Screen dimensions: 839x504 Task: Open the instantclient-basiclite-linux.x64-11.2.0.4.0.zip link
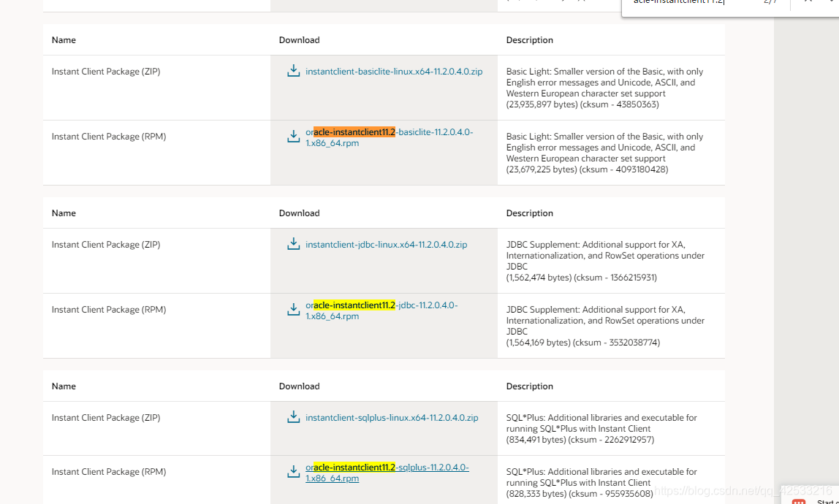392,71
